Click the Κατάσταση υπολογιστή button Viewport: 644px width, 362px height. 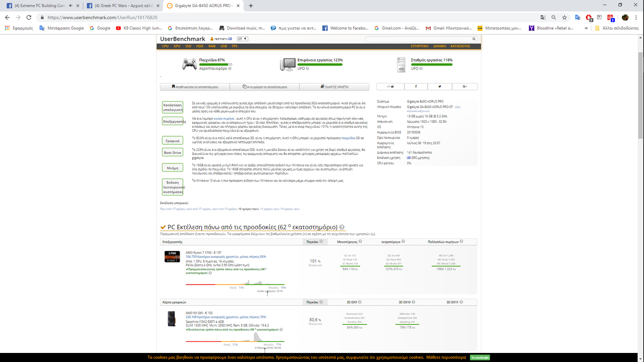pos(173,107)
